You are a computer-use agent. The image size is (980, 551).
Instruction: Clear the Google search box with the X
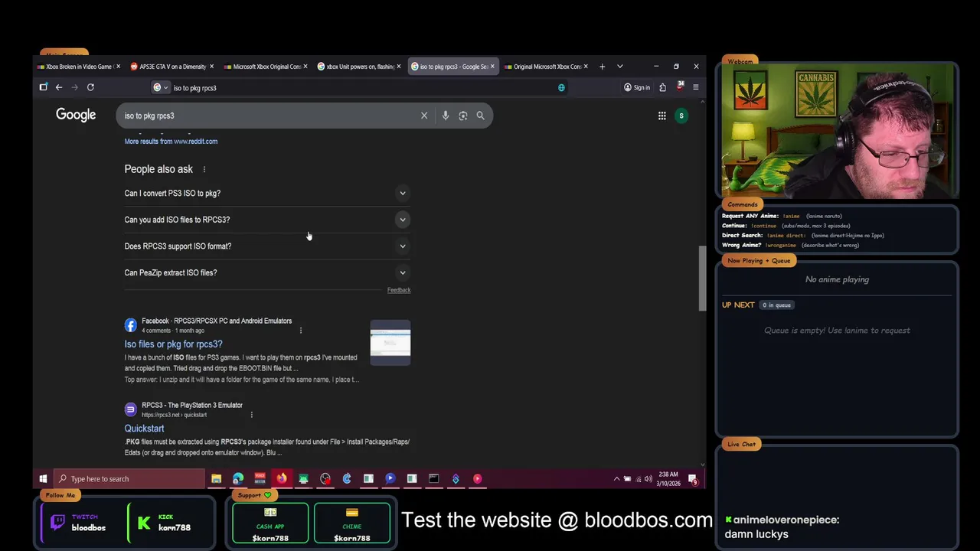(424, 116)
